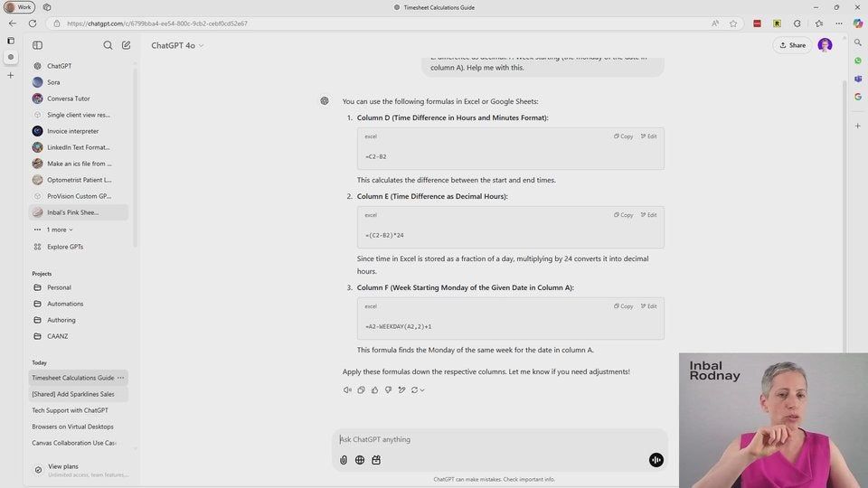The width and height of the screenshot is (868, 488).
Task: Open the tools toolbox icon
Action: [x=376, y=460]
